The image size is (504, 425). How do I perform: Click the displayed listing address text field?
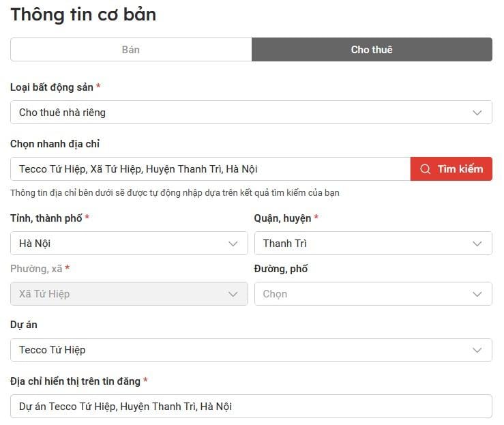pos(251,406)
